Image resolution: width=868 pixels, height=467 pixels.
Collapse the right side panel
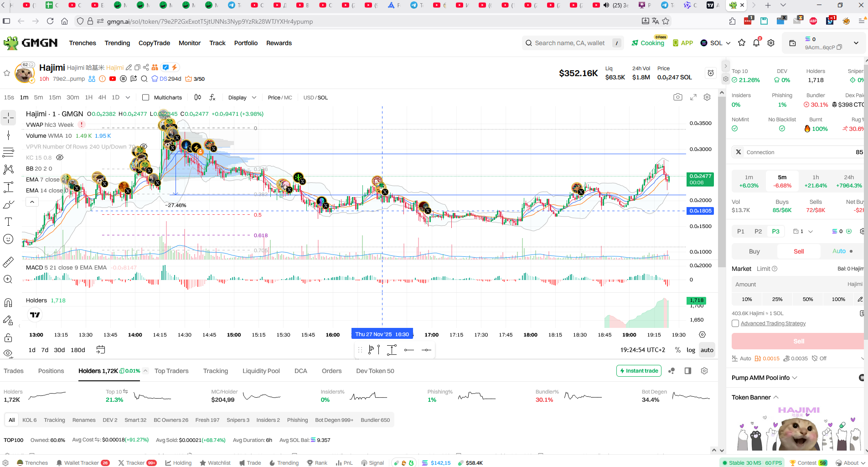(x=726, y=66)
